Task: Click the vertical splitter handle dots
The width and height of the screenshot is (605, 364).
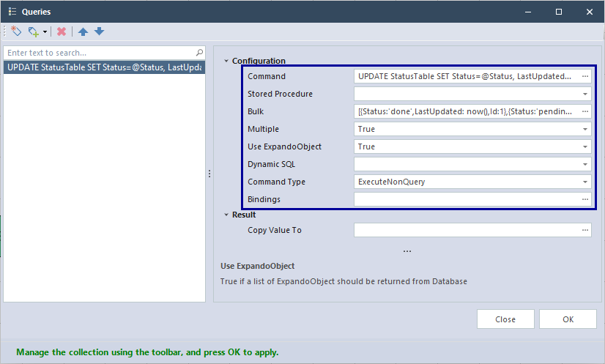Action: pos(209,174)
